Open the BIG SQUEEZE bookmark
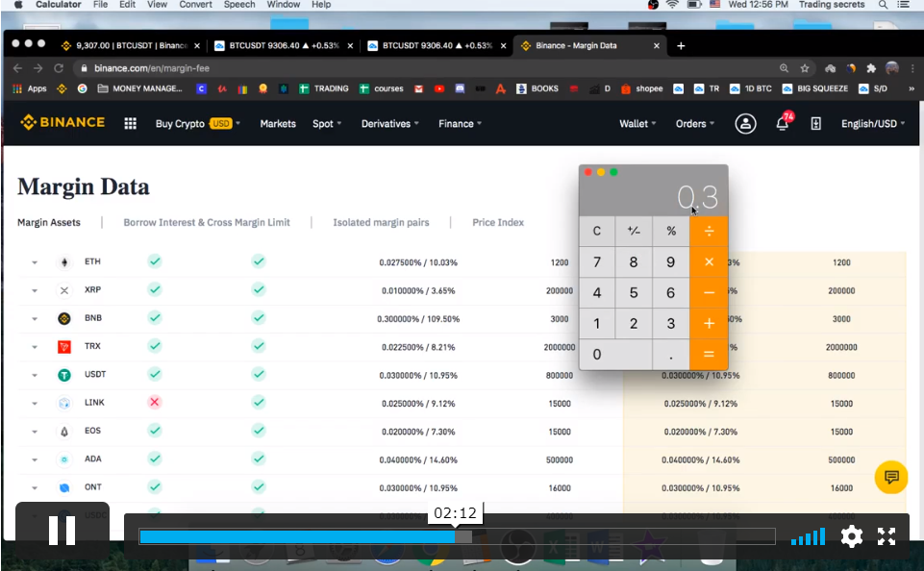Screen dimensions: 924x571 [x=815, y=88]
